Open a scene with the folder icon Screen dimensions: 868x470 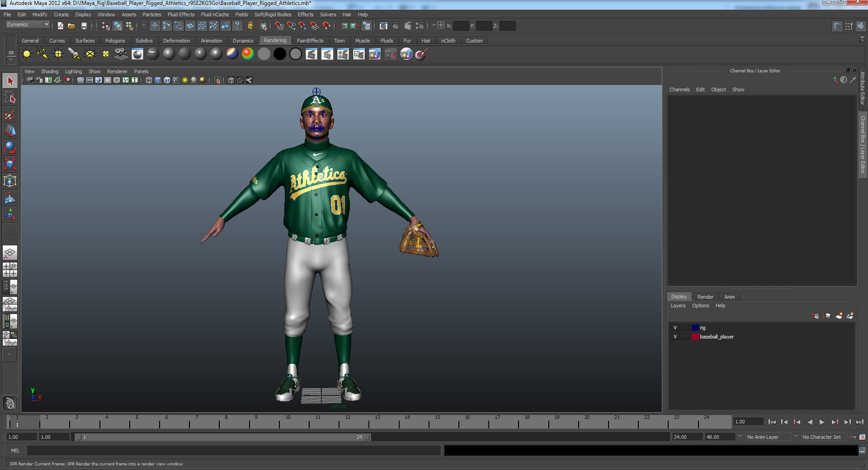[x=71, y=26]
